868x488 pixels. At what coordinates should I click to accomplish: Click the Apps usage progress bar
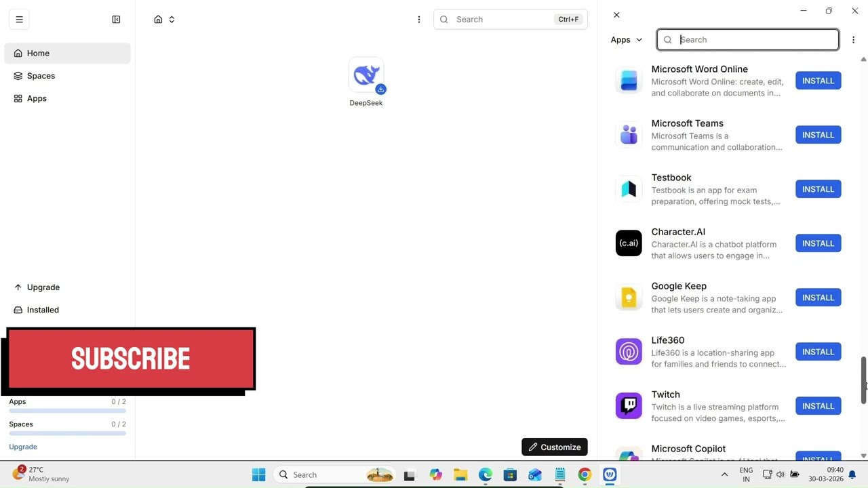point(67,411)
